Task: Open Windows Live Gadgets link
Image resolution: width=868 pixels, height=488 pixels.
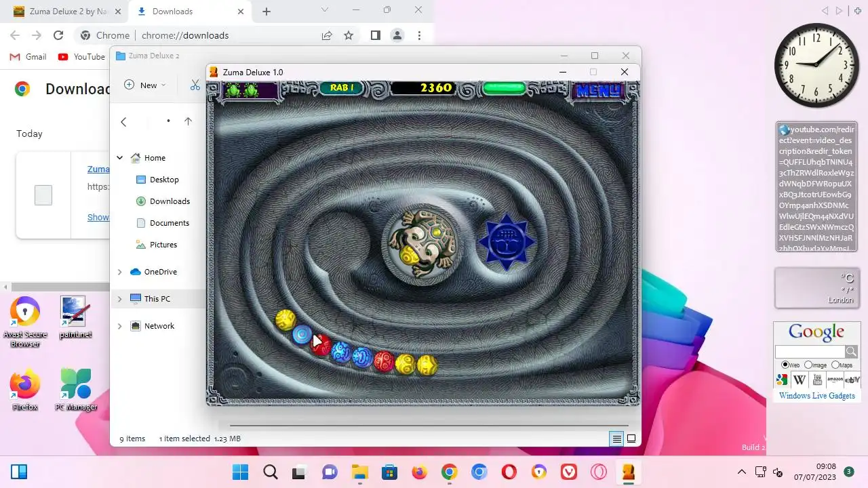Action: pyautogui.click(x=816, y=396)
